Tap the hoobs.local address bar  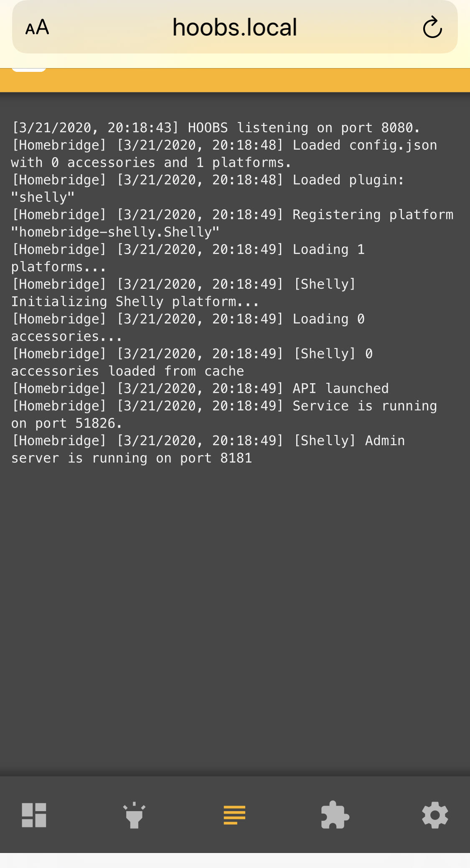click(235, 28)
